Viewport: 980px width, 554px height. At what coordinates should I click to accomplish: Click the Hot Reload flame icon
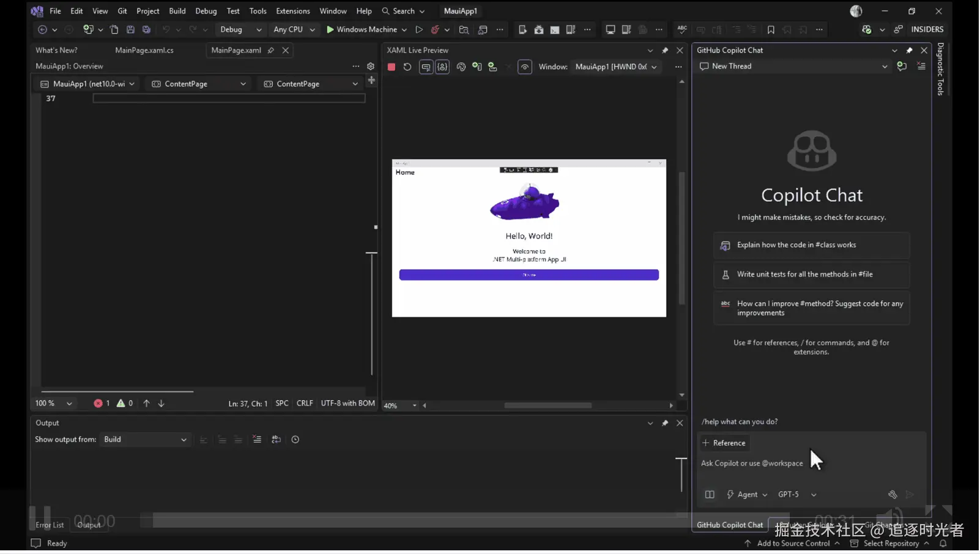point(435,29)
